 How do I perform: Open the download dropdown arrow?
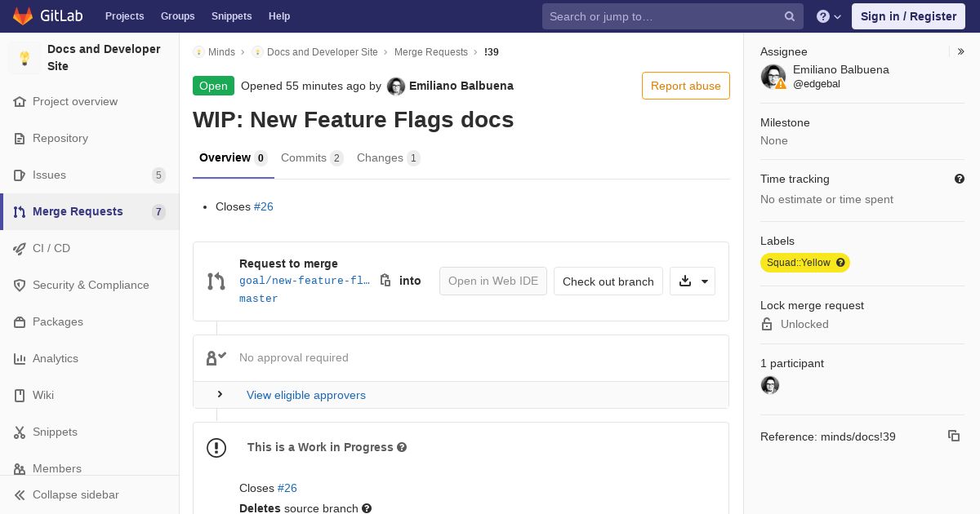pyautogui.click(x=704, y=281)
